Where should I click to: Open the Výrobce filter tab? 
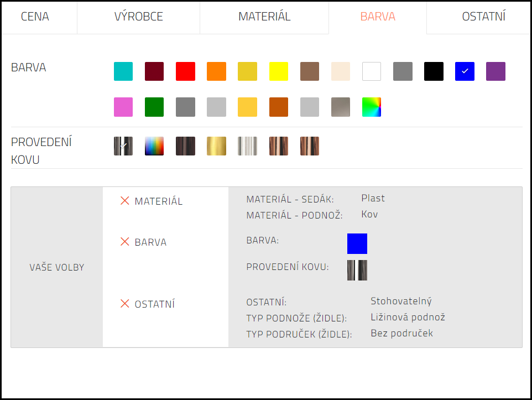point(138,17)
